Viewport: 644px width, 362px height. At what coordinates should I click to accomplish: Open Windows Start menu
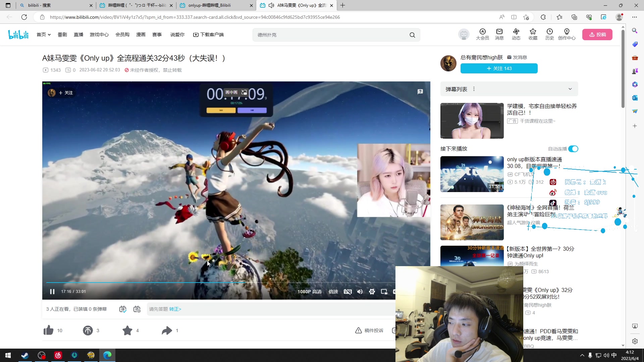(8, 355)
